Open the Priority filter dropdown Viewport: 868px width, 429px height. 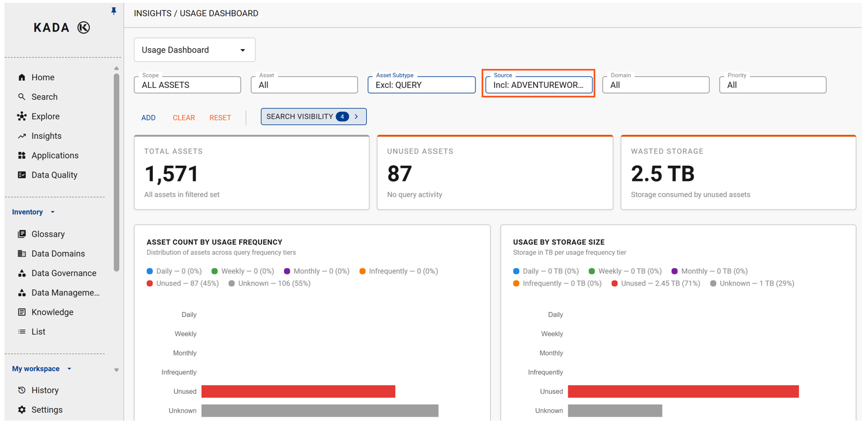pyautogui.click(x=773, y=85)
